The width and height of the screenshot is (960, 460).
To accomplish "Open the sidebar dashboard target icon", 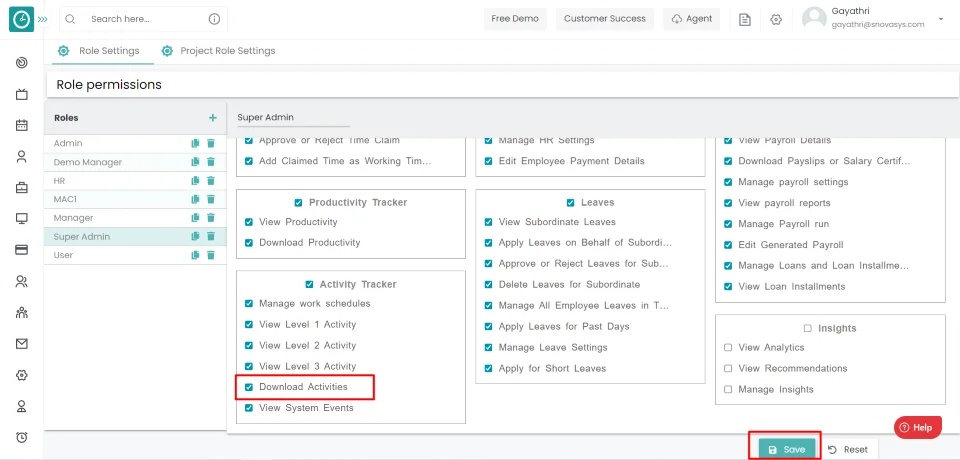I will 21,62.
